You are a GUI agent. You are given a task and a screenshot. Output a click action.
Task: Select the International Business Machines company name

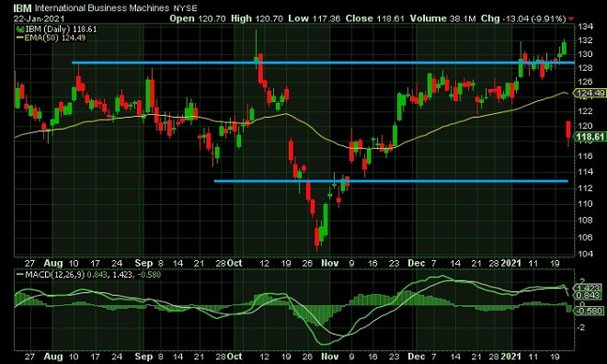tap(102, 8)
